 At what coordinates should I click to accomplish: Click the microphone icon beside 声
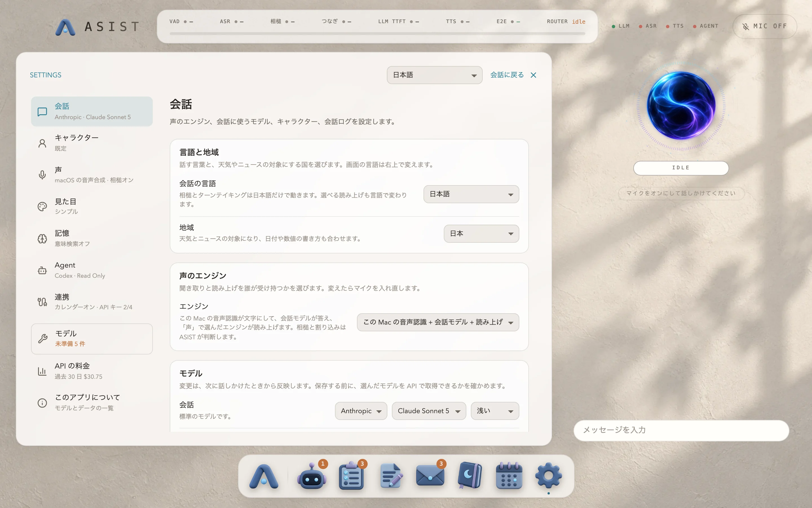pos(42,175)
